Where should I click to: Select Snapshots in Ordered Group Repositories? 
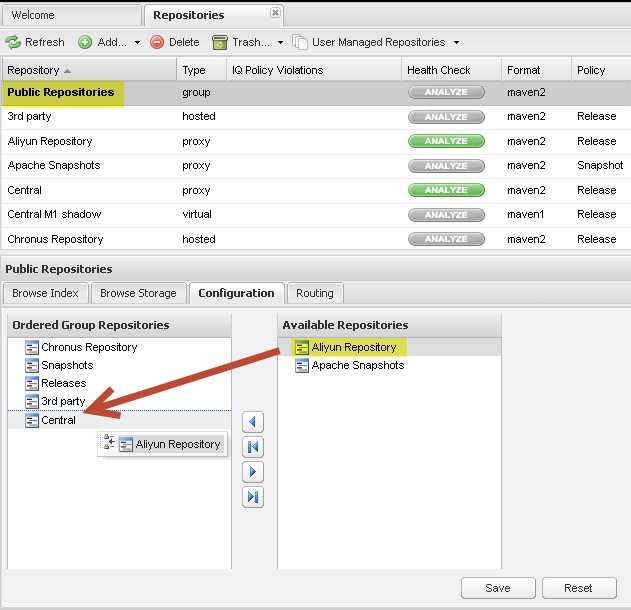(67, 365)
